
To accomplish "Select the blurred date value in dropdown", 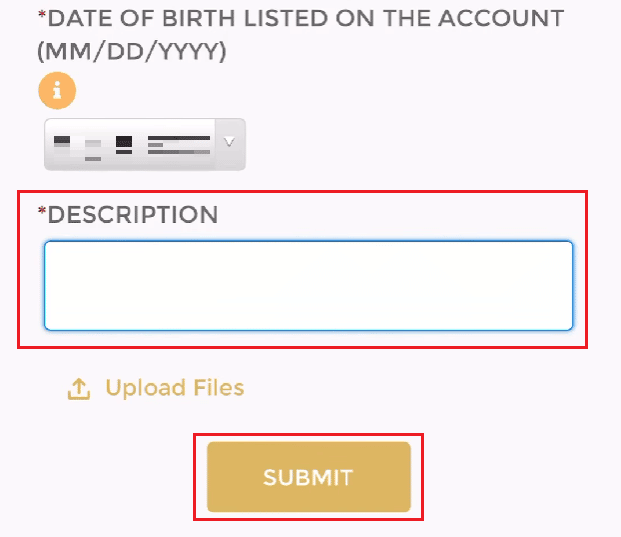I will (x=130, y=143).
